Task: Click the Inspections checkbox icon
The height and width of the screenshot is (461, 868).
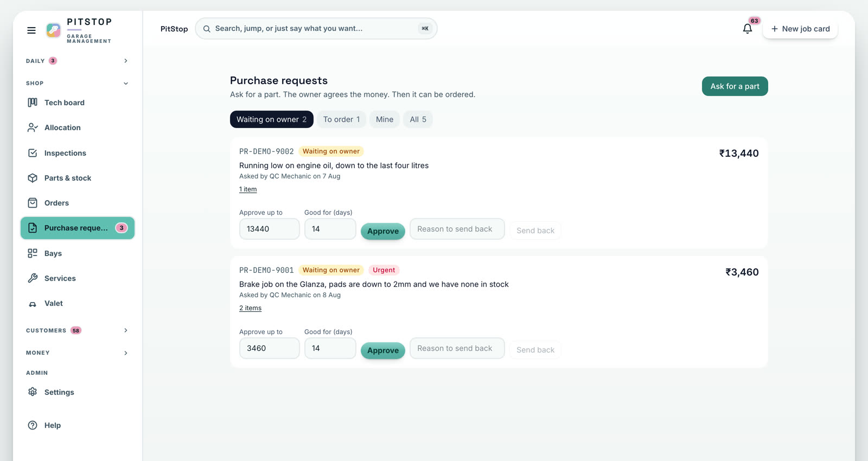Action: coord(33,153)
